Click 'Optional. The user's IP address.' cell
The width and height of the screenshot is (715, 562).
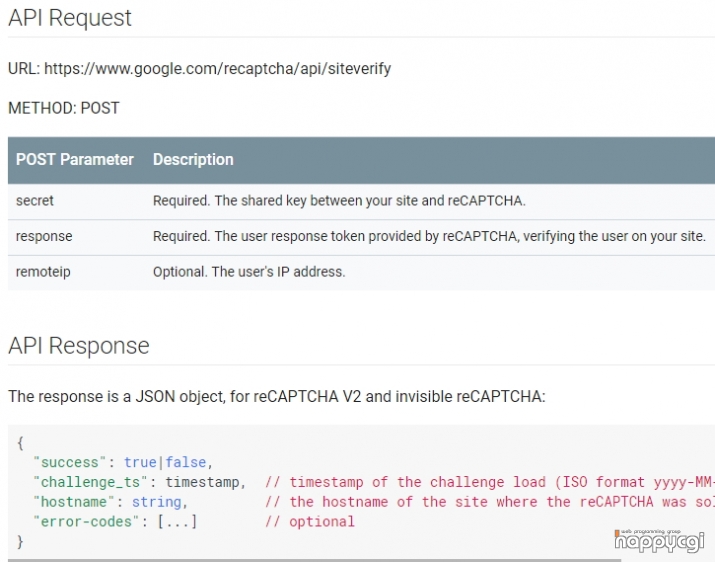coord(249,272)
